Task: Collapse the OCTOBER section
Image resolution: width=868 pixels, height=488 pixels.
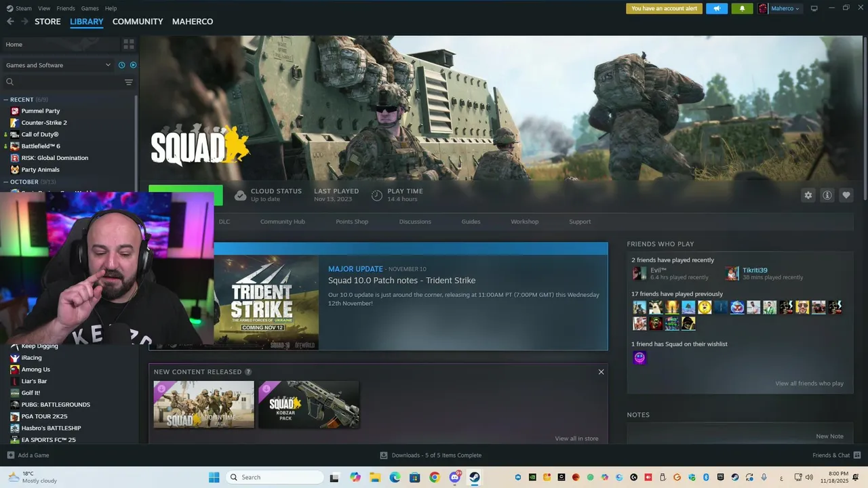Action: pos(6,182)
